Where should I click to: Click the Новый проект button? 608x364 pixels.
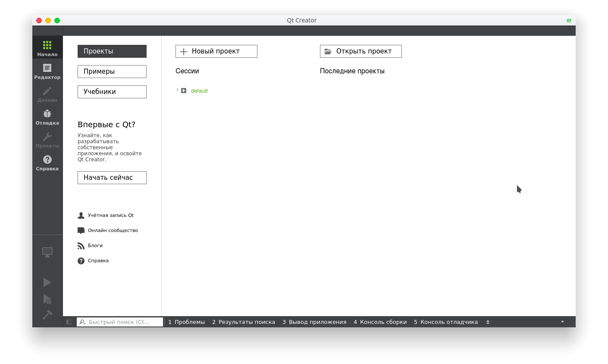216,51
